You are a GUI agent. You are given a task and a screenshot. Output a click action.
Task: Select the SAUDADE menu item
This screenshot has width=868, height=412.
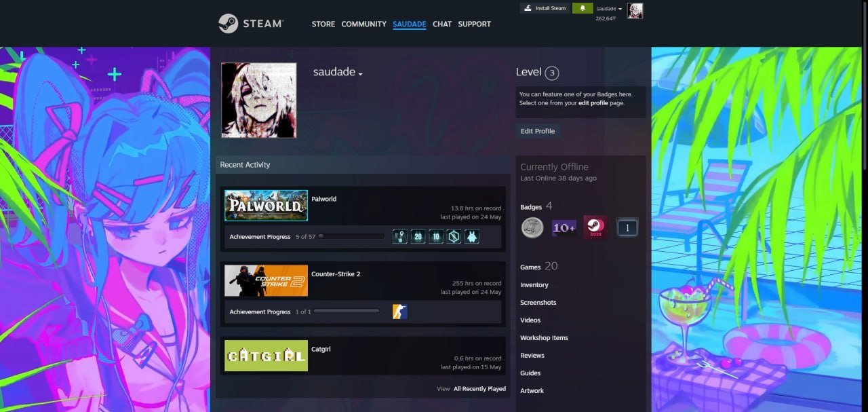[410, 24]
